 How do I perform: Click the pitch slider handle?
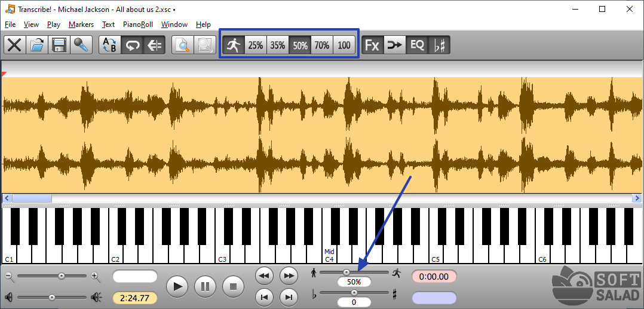point(354,293)
